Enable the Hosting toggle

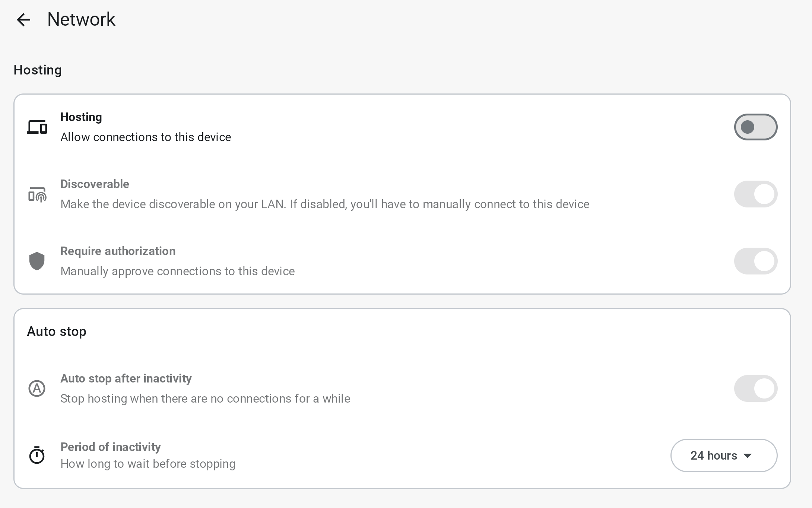(x=755, y=127)
